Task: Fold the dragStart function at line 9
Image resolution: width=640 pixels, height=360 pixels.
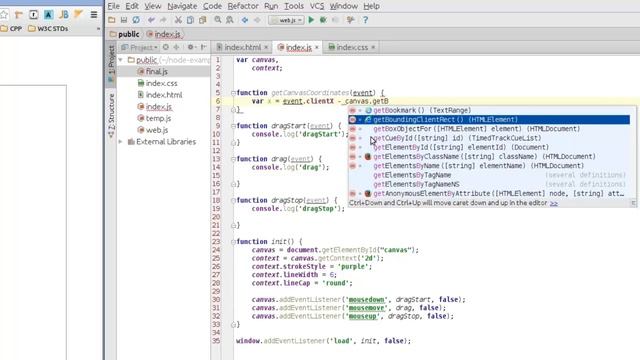Action: click(233, 126)
